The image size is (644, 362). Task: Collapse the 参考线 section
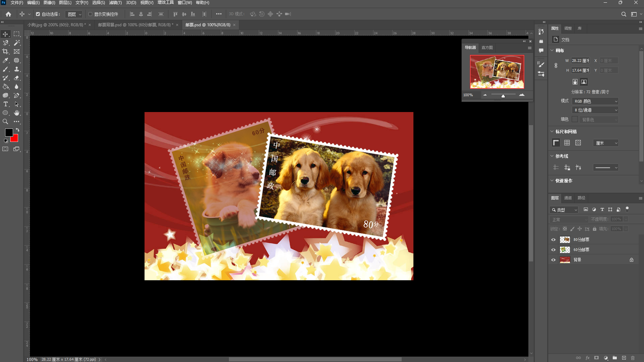(x=552, y=156)
